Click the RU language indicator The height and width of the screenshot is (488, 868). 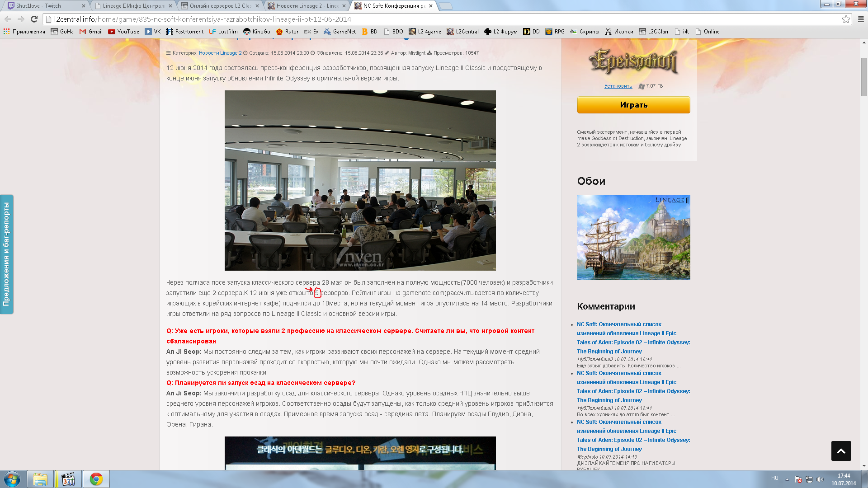[x=774, y=478]
